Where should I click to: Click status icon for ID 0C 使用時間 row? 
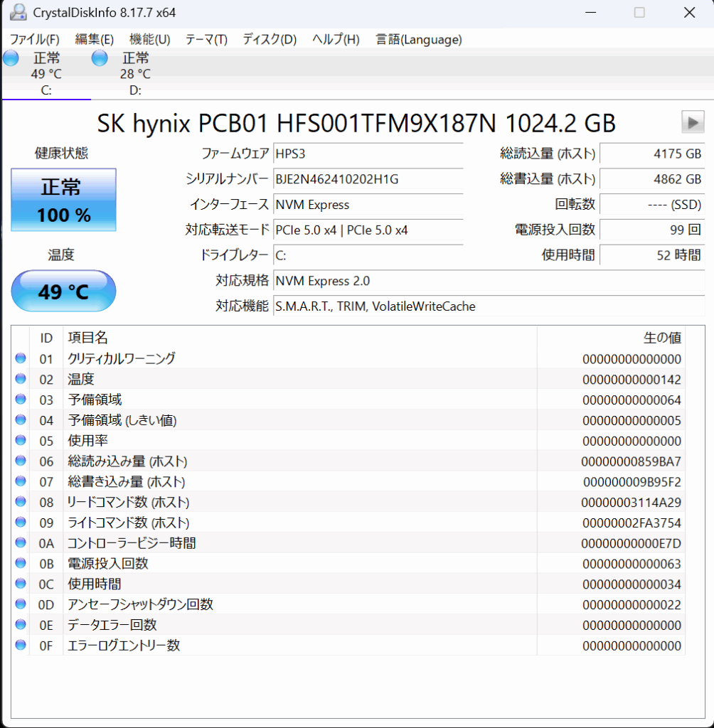21,583
